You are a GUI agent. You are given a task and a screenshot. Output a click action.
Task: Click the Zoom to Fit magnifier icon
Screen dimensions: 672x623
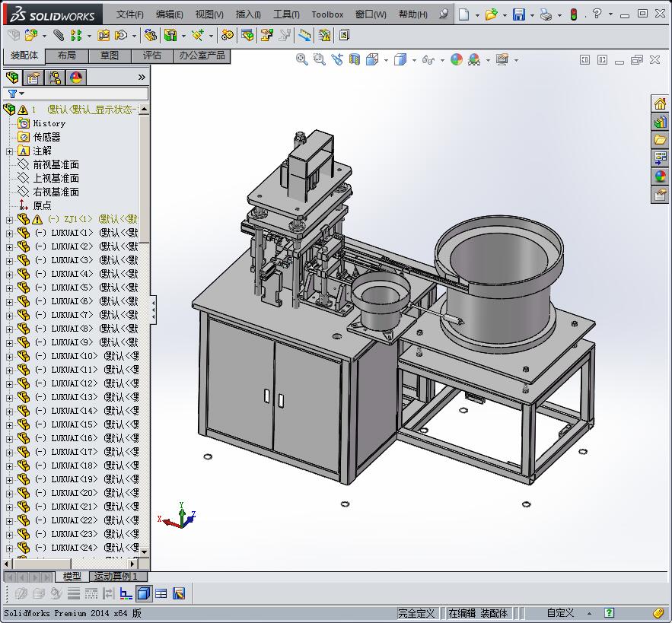[301, 59]
